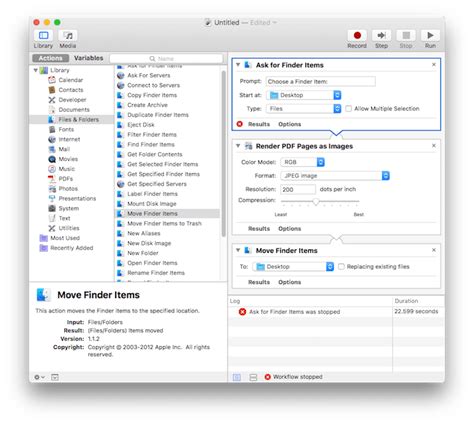Select Calendar in the Library list
Screen dimensions: 474x424
71,80
